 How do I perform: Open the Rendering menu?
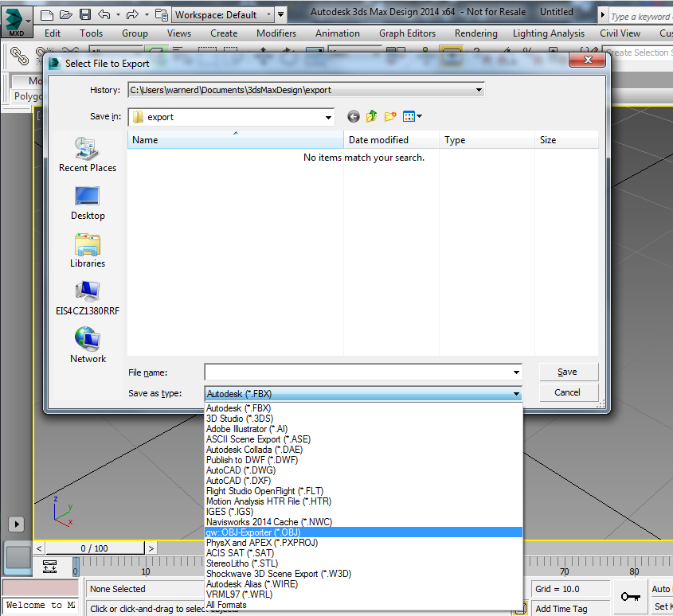475,33
